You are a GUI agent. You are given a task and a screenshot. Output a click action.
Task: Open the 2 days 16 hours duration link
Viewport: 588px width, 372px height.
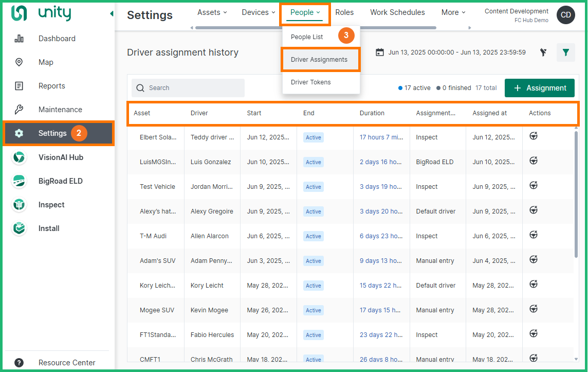[x=380, y=162]
